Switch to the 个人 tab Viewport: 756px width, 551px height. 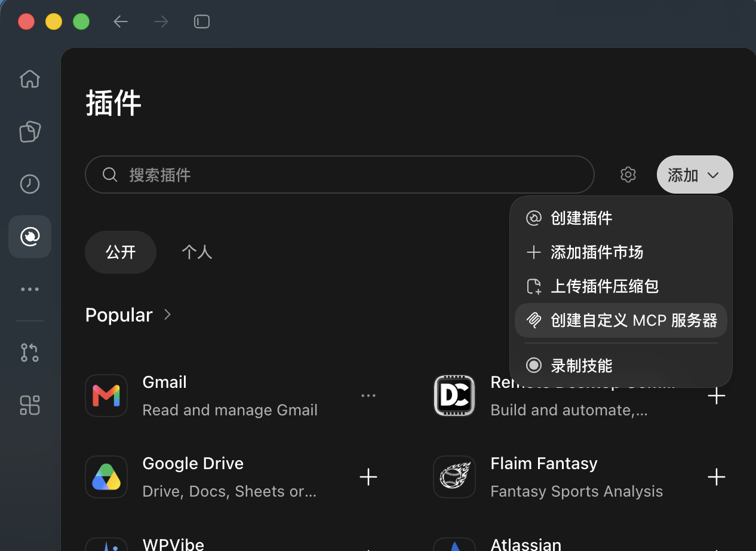(197, 252)
